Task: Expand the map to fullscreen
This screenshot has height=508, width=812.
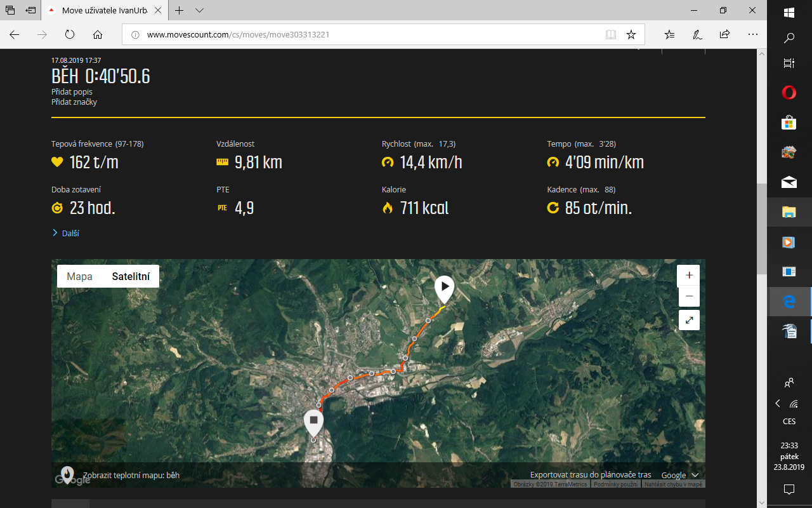Action: 689,319
